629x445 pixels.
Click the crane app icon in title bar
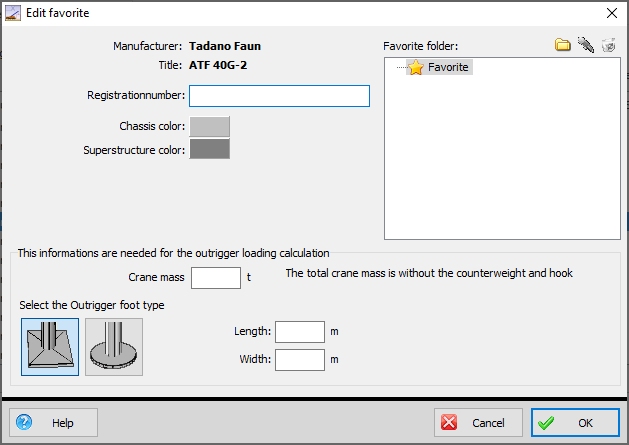(x=13, y=13)
